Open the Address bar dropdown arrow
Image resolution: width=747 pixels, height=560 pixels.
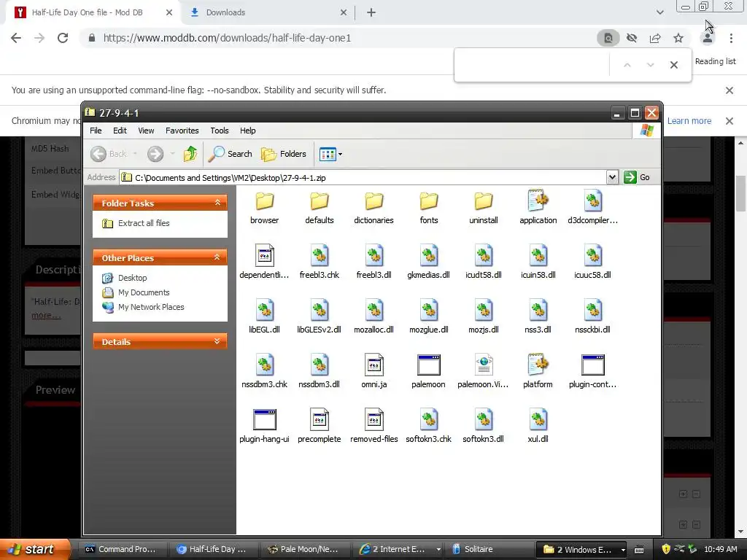click(612, 178)
